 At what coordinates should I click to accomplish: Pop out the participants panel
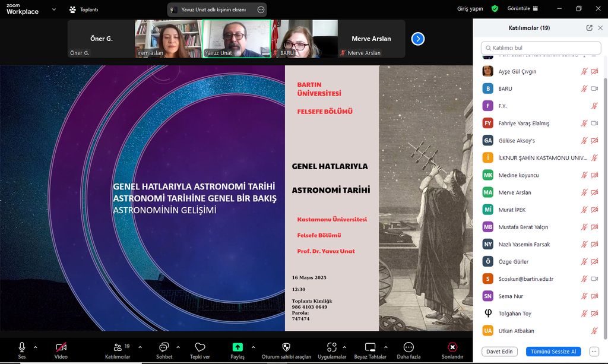pos(590,28)
